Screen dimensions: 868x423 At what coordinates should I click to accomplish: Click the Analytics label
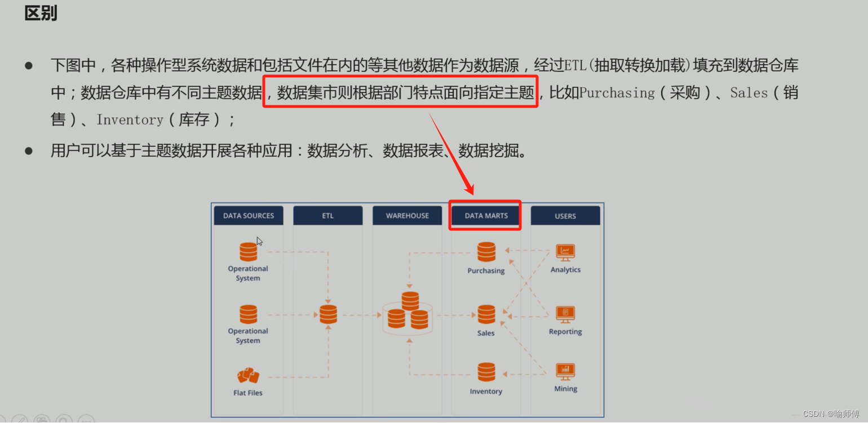click(x=565, y=270)
